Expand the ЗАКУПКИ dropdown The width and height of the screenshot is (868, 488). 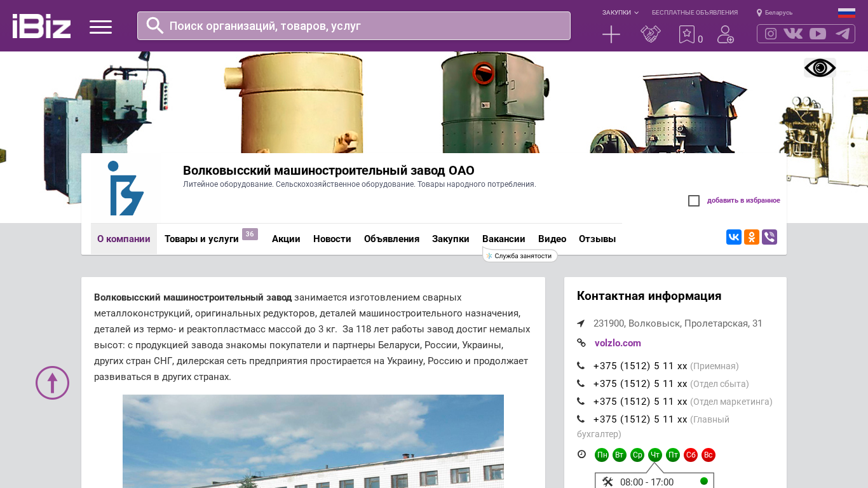[x=620, y=13]
